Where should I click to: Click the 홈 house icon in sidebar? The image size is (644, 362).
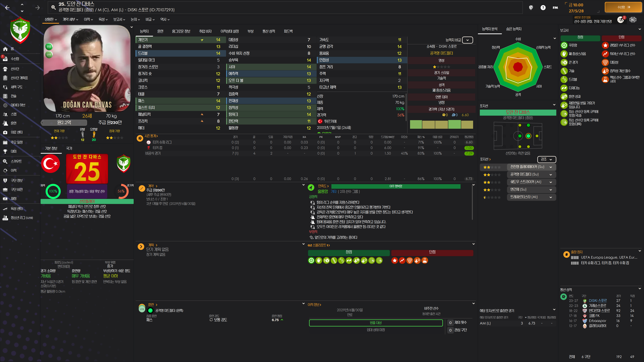pyautogui.click(x=5, y=49)
